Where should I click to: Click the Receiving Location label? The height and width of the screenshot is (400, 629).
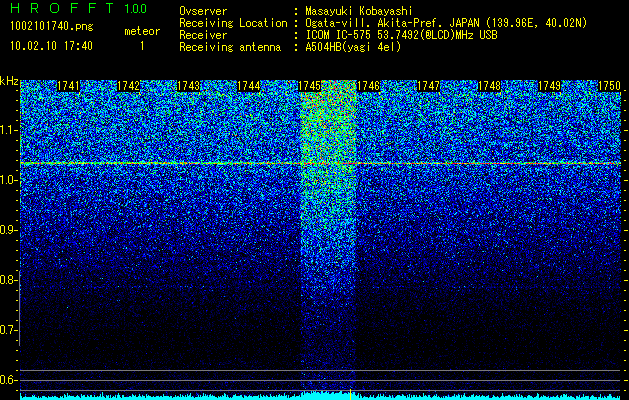click(233, 23)
